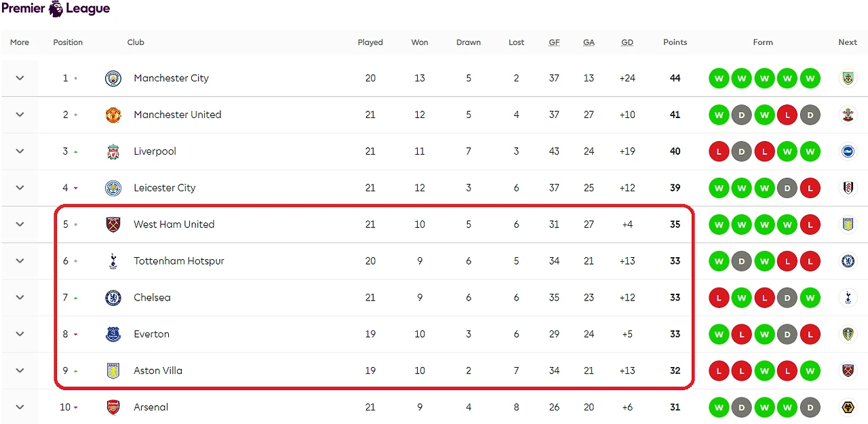Click Manchester United's red L form badge
The height and width of the screenshot is (424, 868).
pos(787,115)
